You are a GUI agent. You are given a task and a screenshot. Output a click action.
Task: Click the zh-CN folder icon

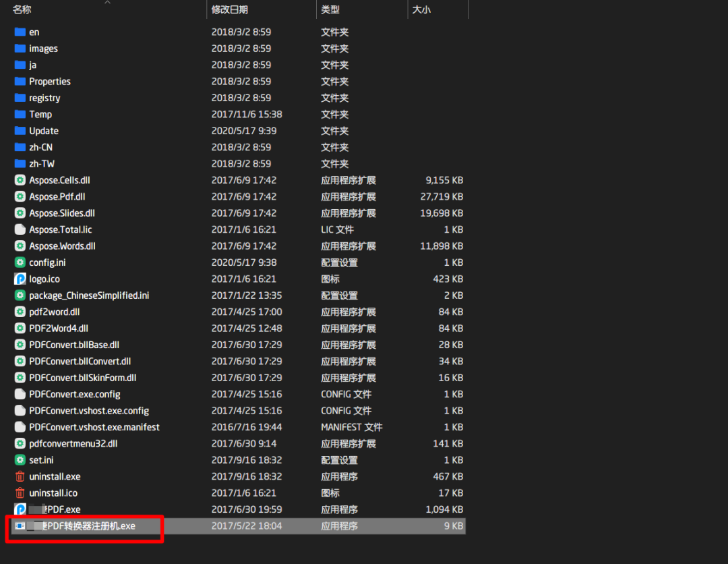point(20,147)
